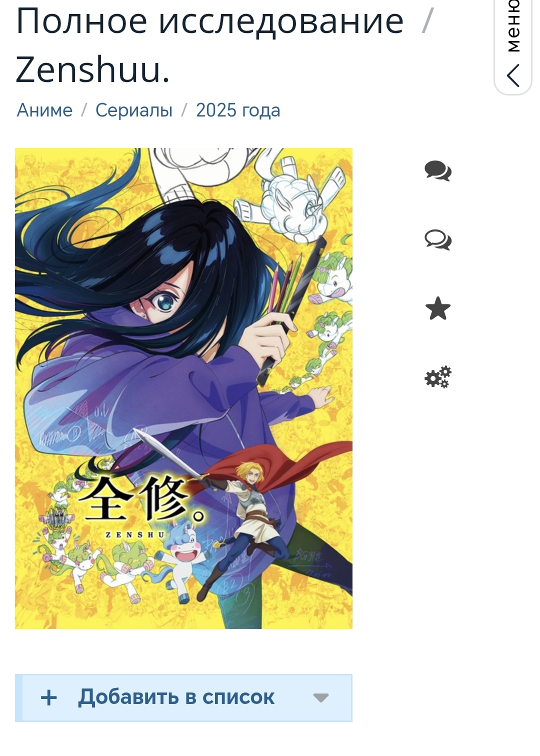This screenshot has height=756, width=540.
Task: Click the plus icon in add-to-list button
Action: point(49,697)
